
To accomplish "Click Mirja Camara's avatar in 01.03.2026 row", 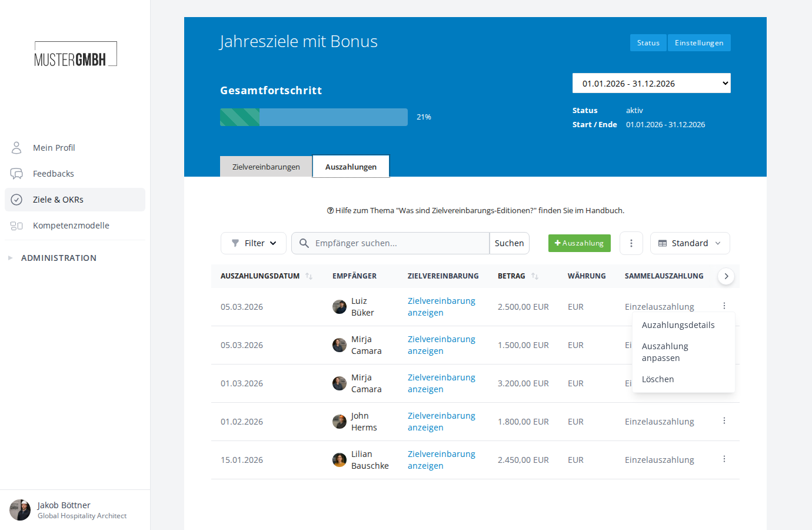I will coord(340,383).
